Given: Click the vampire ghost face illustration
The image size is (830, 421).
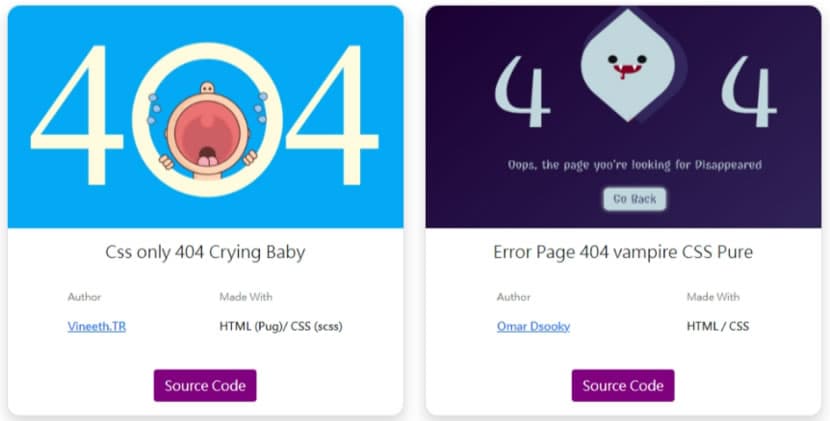Looking at the screenshot, I should click(x=628, y=66).
